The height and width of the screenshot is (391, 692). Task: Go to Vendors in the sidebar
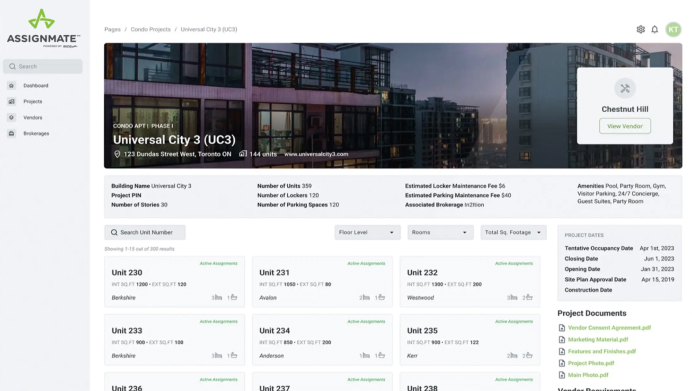click(33, 118)
